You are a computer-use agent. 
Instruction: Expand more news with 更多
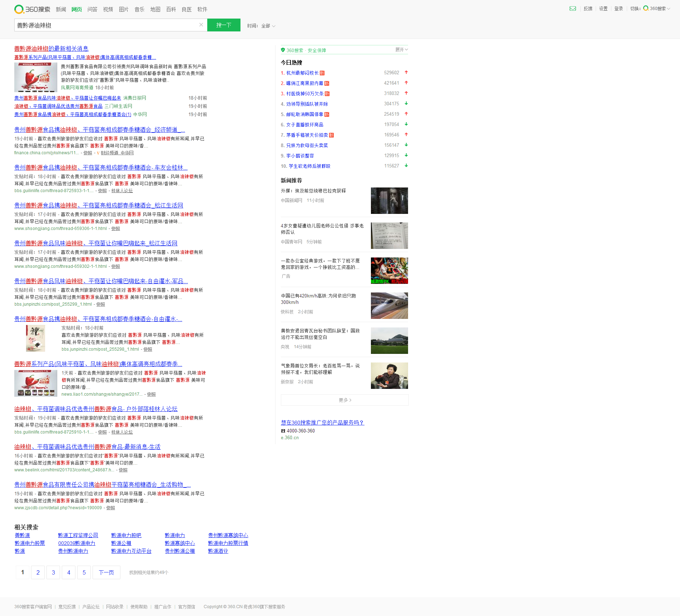point(344,400)
